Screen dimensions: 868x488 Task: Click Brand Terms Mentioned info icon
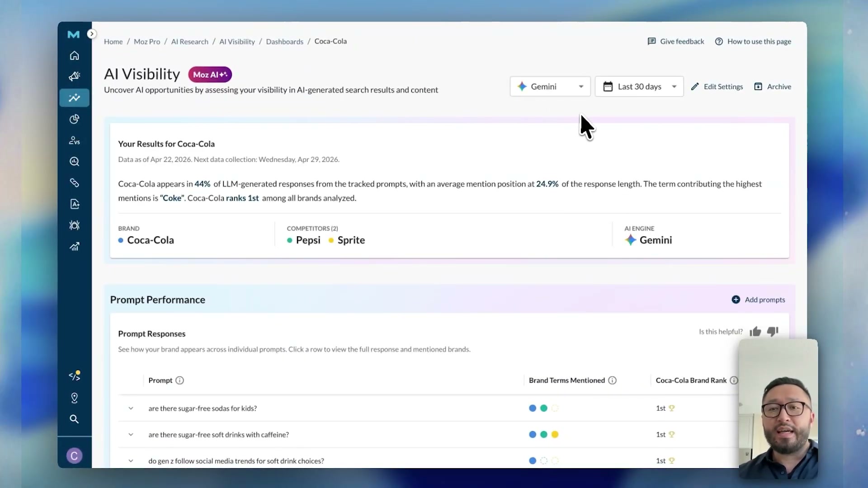pyautogui.click(x=612, y=380)
